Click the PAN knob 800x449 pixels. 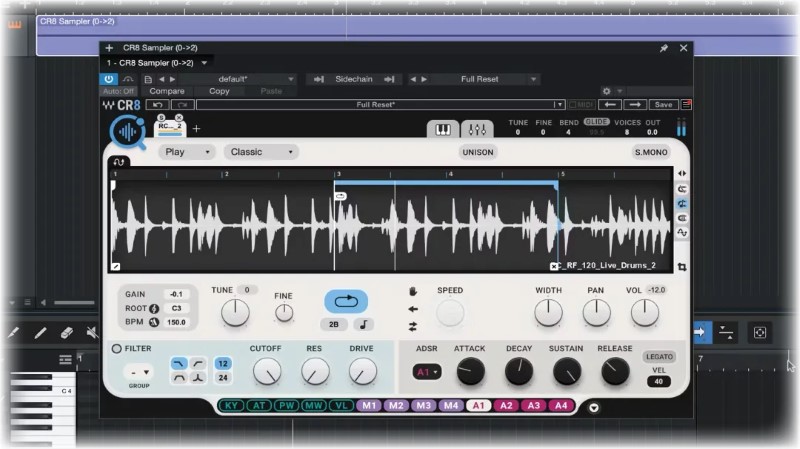[x=596, y=312]
